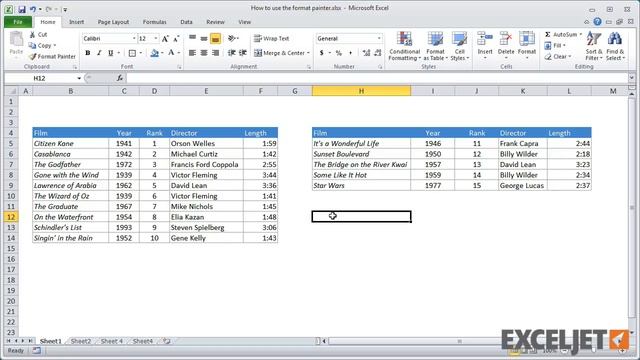Click the Paste clipboard icon
The image size is (640, 360).
click(16, 40)
